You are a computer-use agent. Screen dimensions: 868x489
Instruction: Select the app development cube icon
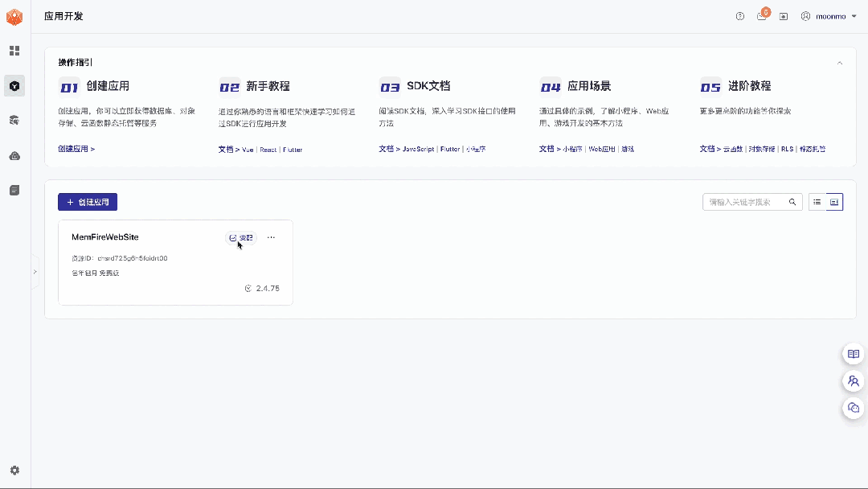[x=14, y=86]
